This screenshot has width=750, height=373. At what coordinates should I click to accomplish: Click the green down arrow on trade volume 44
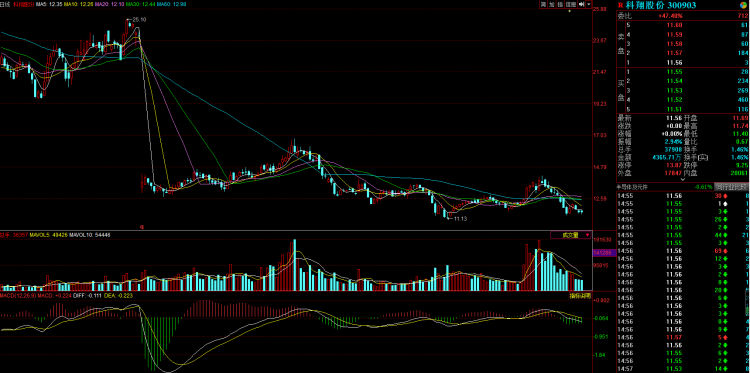point(725,235)
